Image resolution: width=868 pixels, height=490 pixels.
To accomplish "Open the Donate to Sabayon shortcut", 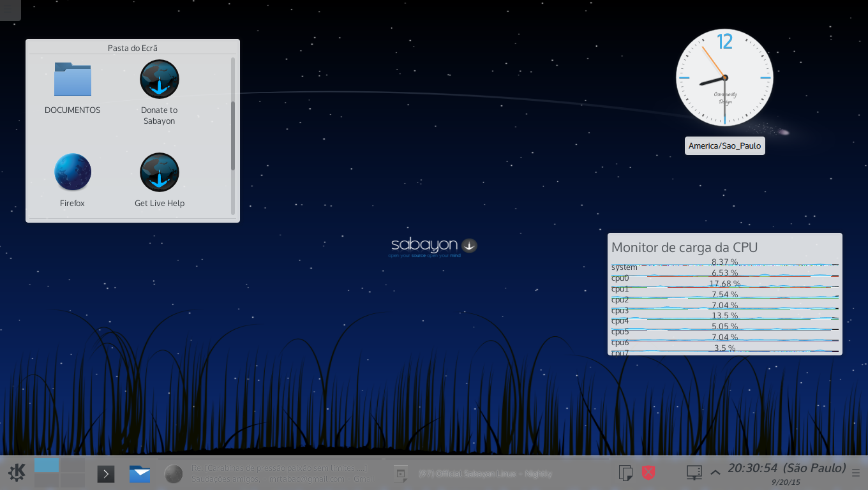I will [159, 93].
